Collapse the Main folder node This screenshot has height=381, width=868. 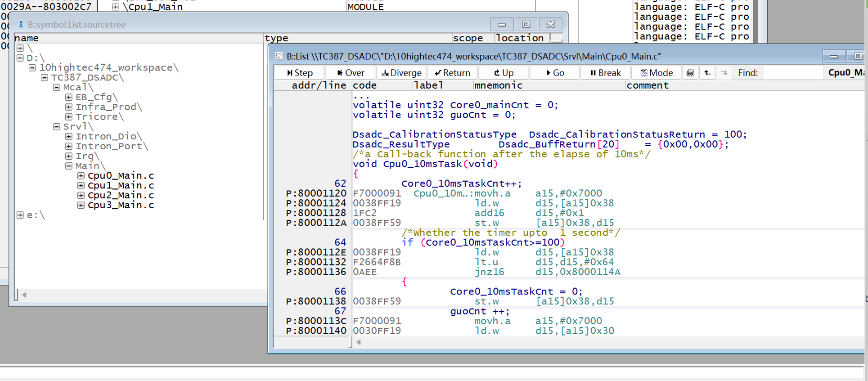coord(68,166)
